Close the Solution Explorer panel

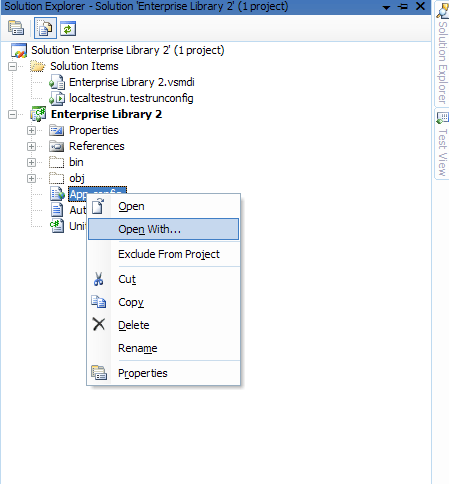point(420,6)
